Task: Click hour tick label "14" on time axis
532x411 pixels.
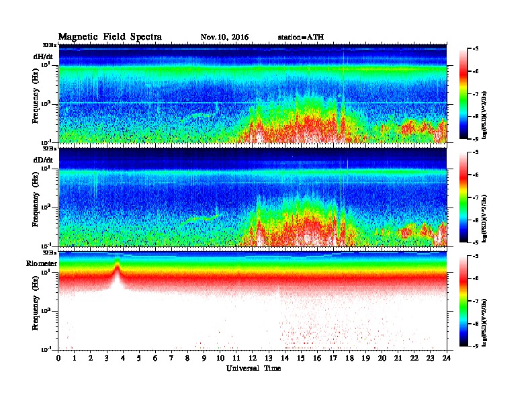Action: [x=285, y=358]
